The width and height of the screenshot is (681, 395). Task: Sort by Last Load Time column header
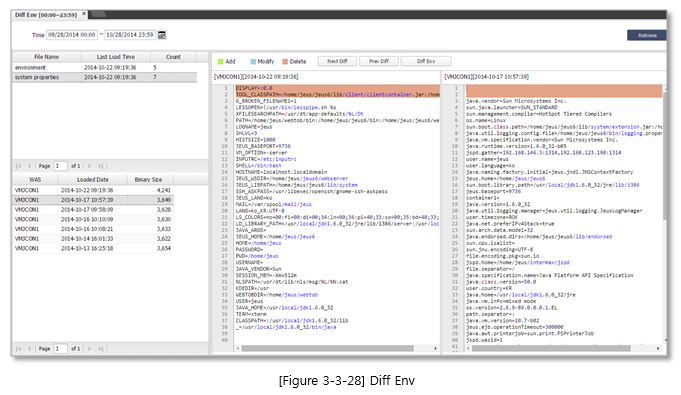(x=116, y=57)
